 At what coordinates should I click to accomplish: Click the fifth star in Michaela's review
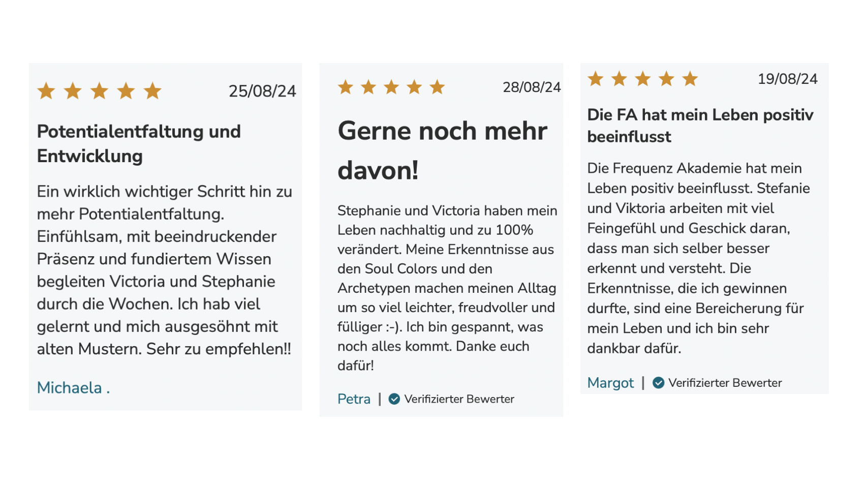(152, 91)
